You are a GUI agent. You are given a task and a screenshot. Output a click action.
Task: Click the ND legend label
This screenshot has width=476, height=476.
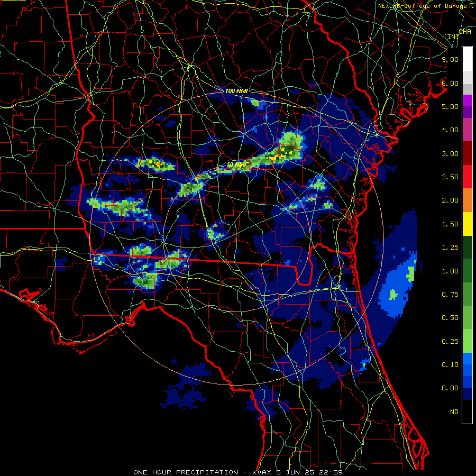tap(454, 412)
